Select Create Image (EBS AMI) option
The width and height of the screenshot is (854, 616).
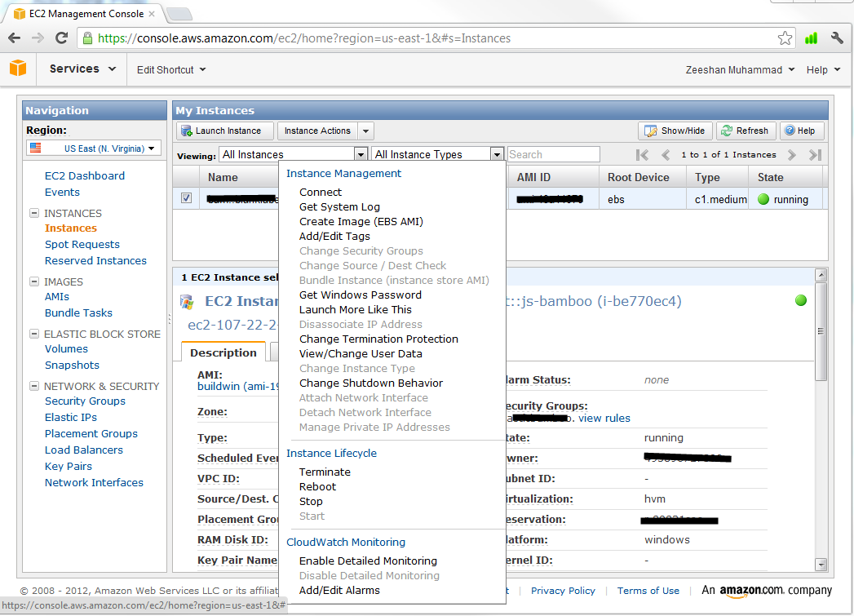pyautogui.click(x=361, y=221)
